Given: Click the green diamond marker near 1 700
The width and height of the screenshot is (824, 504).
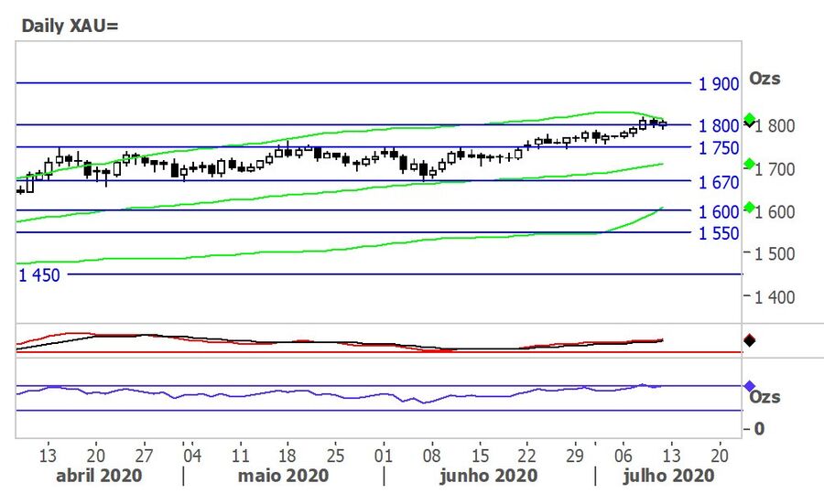Looking at the screenshot, I should point(749,164).
